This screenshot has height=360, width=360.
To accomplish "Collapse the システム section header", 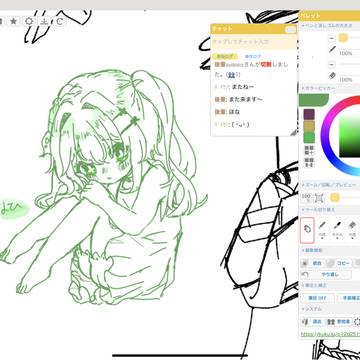I will pos(330,309).
